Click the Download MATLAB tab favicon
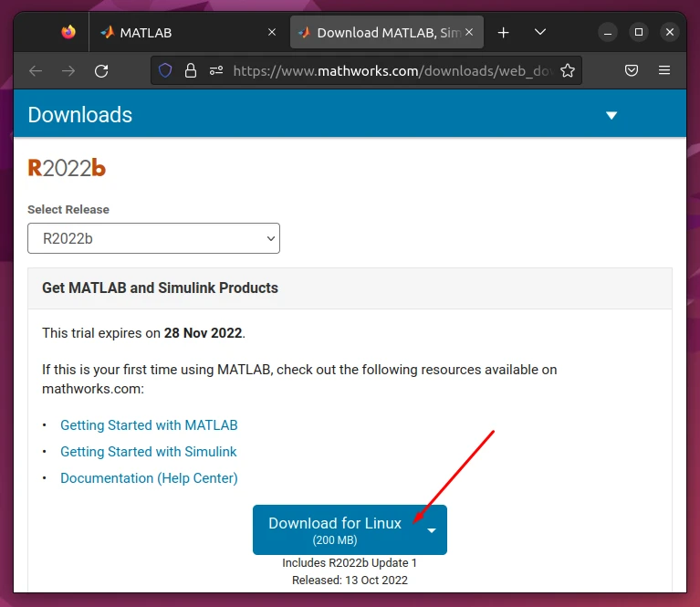700x607 pixels. [304, 32]
